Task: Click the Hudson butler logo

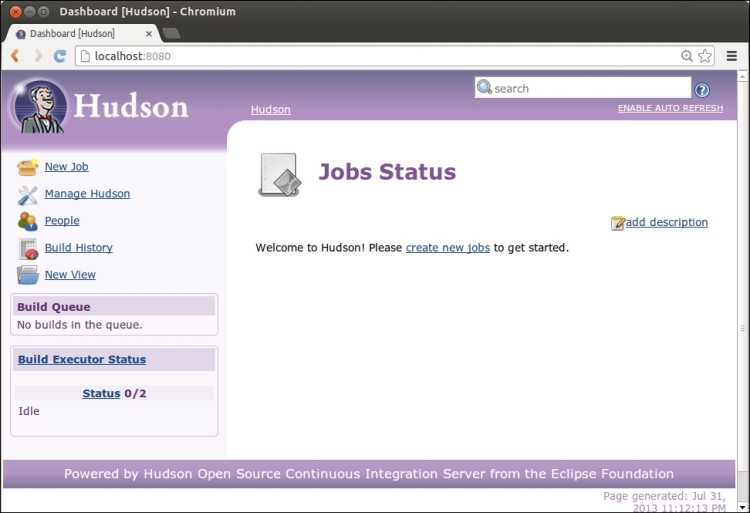Action: coord(39,107)
